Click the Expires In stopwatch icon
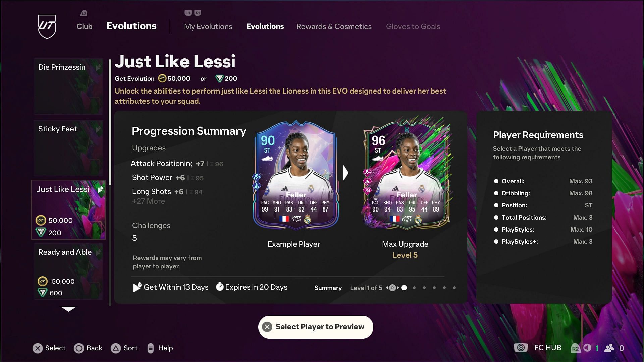The height and width of the screenshot is (362, 644). (x=220, y=287)
